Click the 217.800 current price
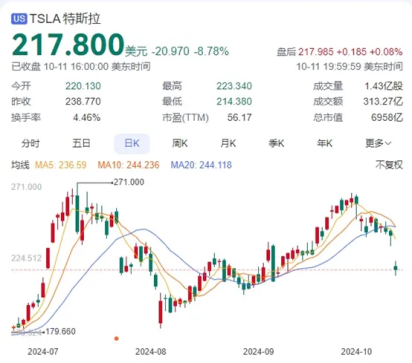 [x=68, y=44]
